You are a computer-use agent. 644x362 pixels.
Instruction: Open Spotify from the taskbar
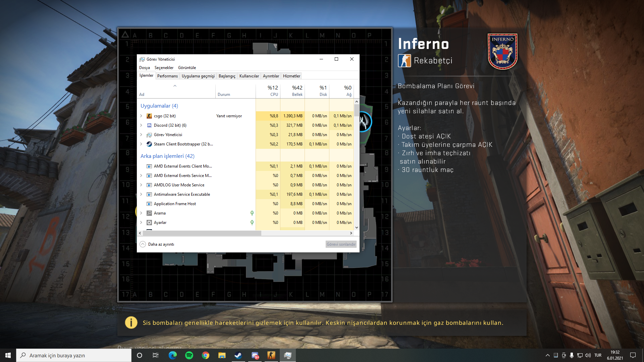[x=189, y=355]
